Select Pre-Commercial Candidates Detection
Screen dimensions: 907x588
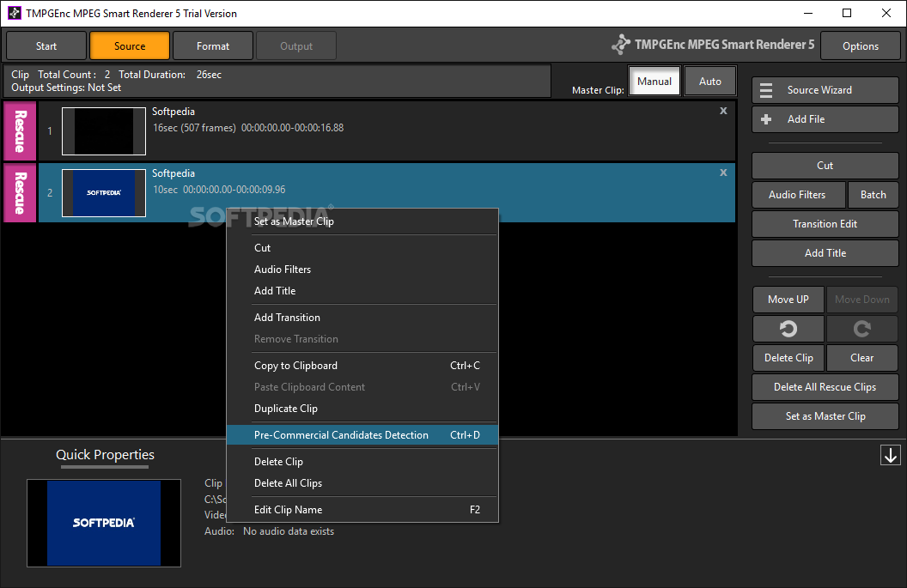coord(362,435)
